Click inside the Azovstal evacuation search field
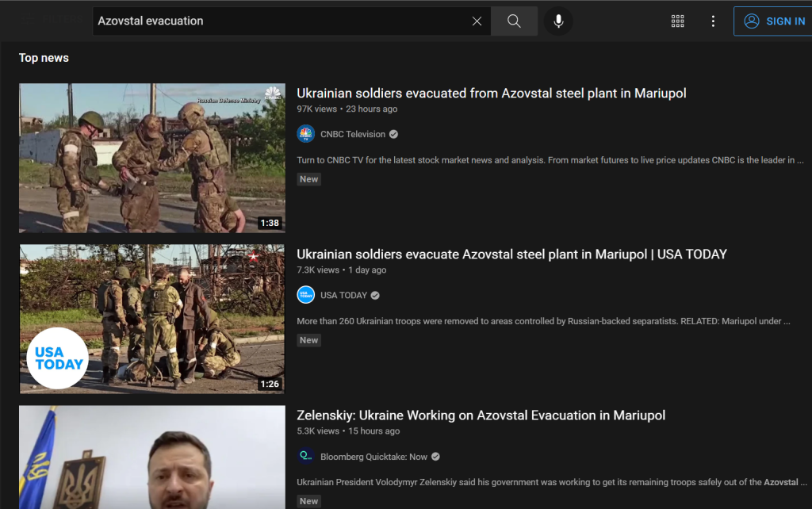Viewport: 812px width, 509px height. click(x=278, y=21)
